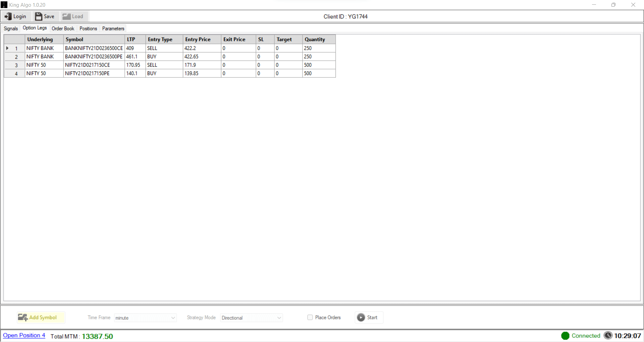Viewport: 644px width, 342px height.
Task: Select the BANKNIFTY21D0236500PE symbol cell
Action: pyautogui.click(x=94, y=57)
